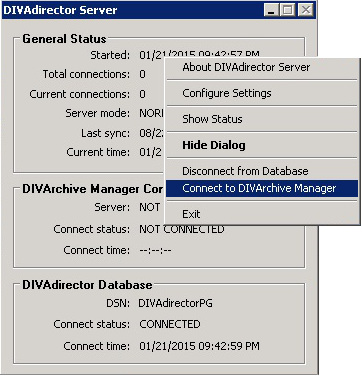Screen dimensions: 362x377
Task: Click the DIVAdirector Database group heading
Action: (87, 285)
